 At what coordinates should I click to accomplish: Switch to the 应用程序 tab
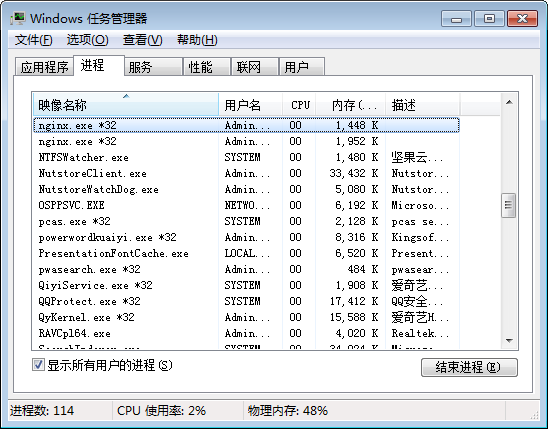44,67
